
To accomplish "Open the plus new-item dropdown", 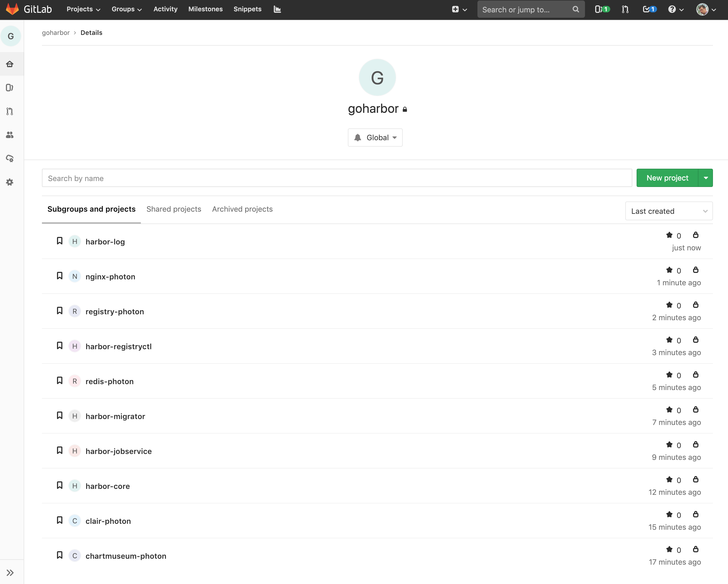I will (459, 9).
